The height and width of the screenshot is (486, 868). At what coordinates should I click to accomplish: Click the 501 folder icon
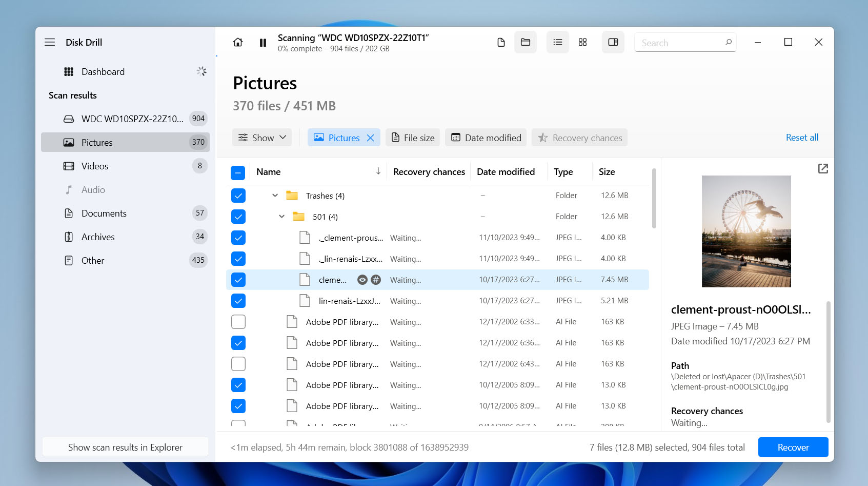[x=299, y=217]
